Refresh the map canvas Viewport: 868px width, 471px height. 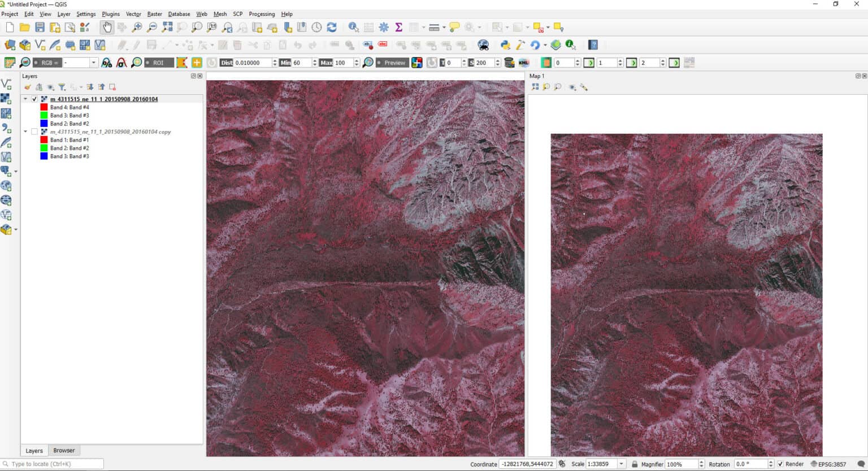click(333, 27)
